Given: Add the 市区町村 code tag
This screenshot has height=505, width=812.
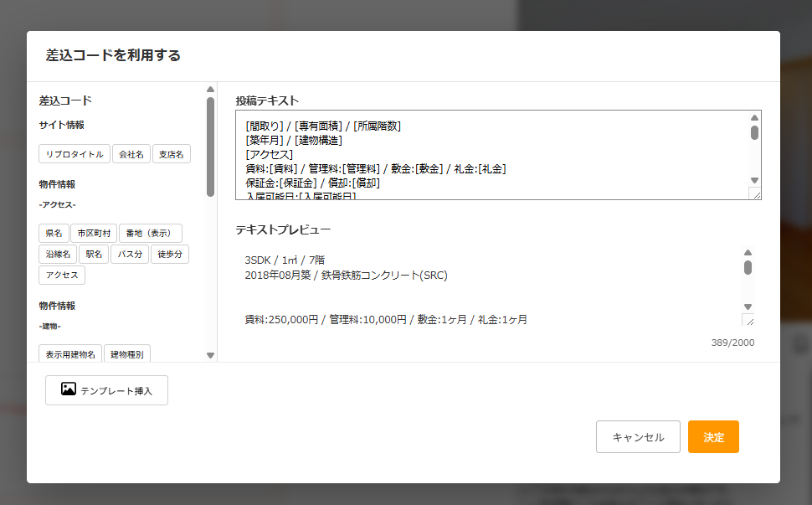Looking at the screenshot, I should click(92, 234).
